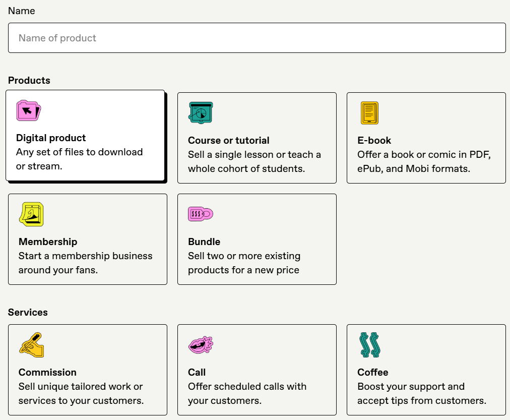Choose Course or tutorial product type

228,141
